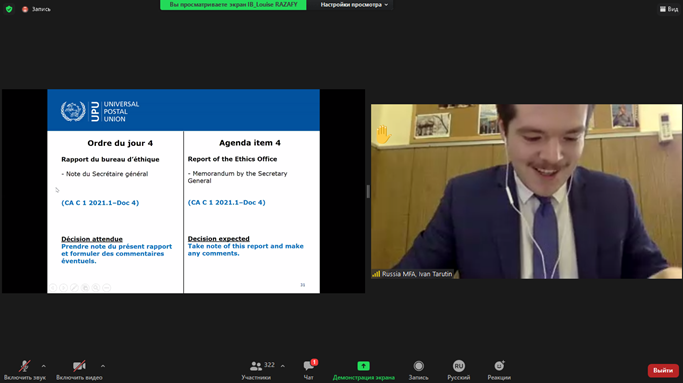This screenshot has height=383, width=683.
Task: Expand audio options arrow beside microphone
Action: tap(44, 366)
